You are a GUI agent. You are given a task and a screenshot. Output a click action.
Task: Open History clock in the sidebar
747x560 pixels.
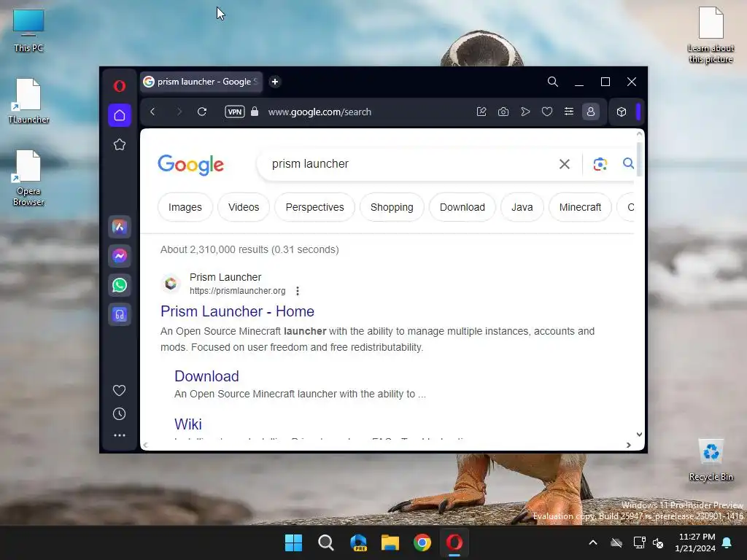119,414
